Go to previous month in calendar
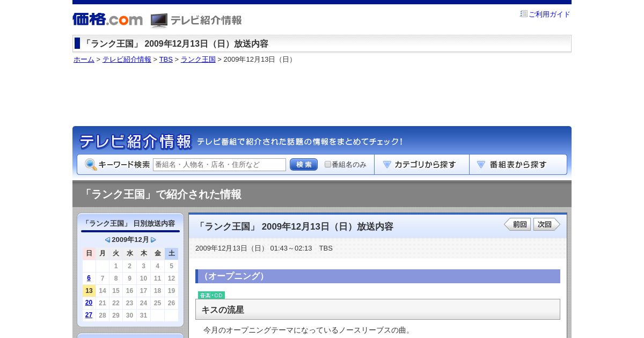644x338 pixels. (107, 240)
